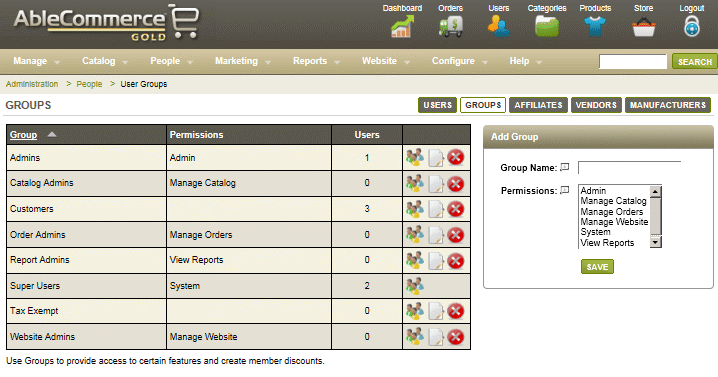Manage users of Order Admins group
Screen dimensions: 718x377
click(x=415, y=235)
